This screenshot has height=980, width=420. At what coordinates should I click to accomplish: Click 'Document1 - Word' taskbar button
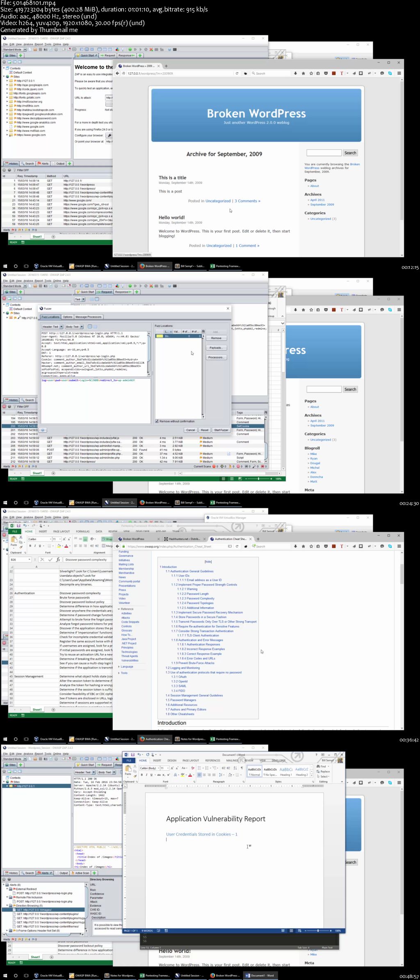click(260, 975)
